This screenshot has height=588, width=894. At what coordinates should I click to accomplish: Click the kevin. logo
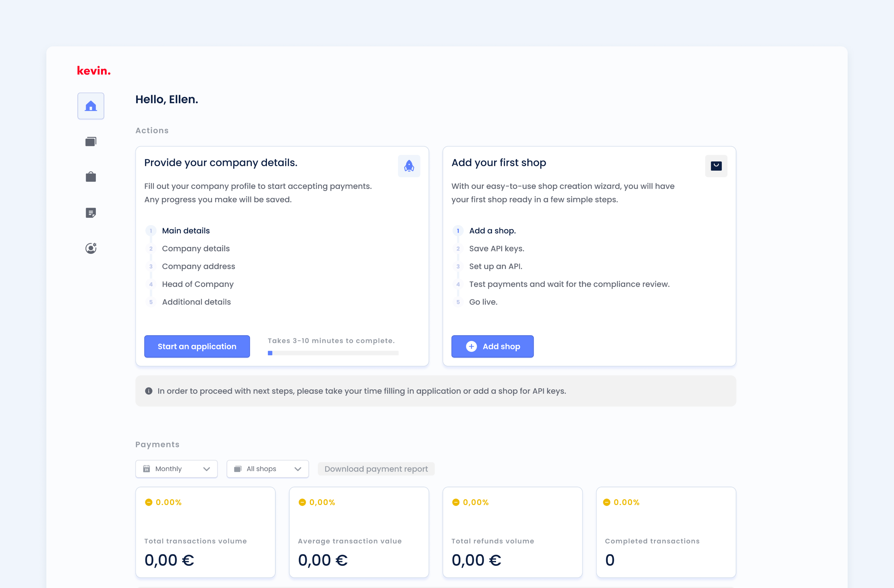pyautogui.click(x=94, y=70)
